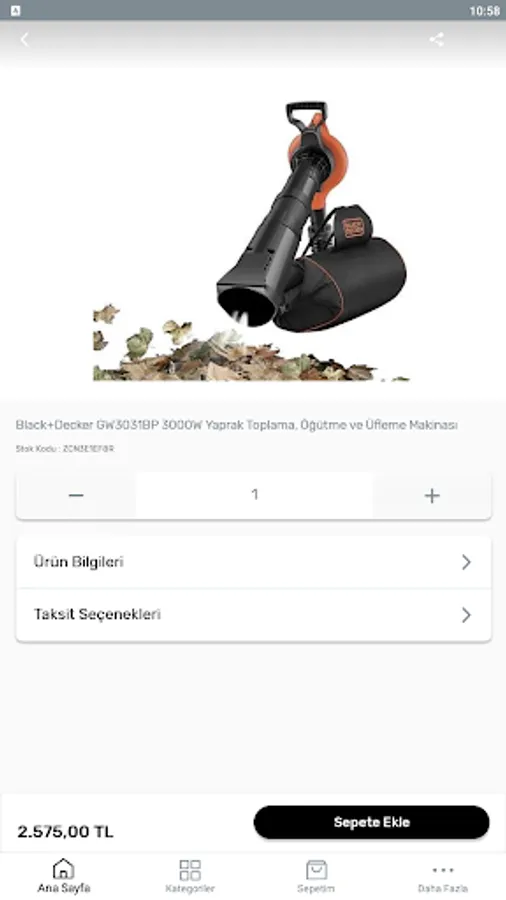The height and width of the screenshot is (900, 506).
Task: Decrease quantity with the minus icon
Action: pyautogui.click(x=76, y=495)
